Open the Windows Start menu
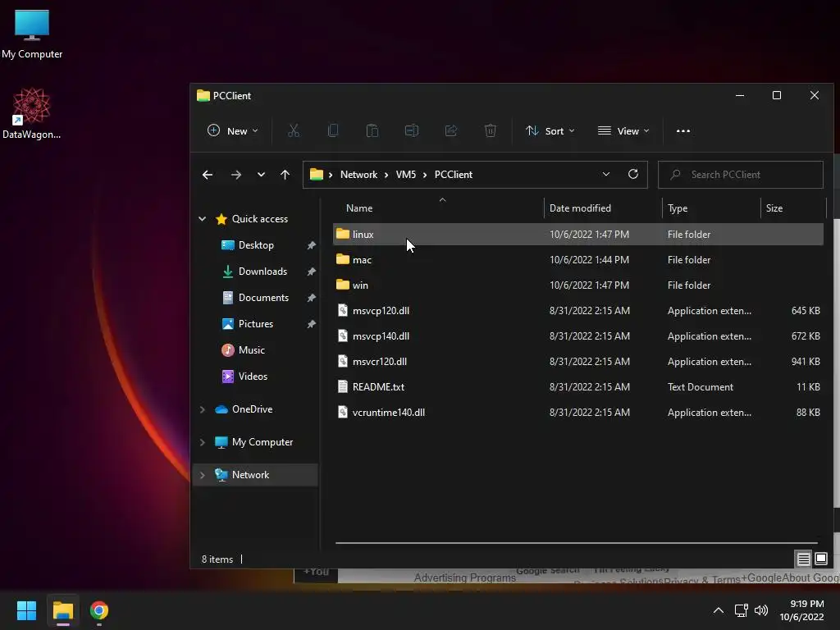Viewport: 840px width, 630px height. point(26,610)
